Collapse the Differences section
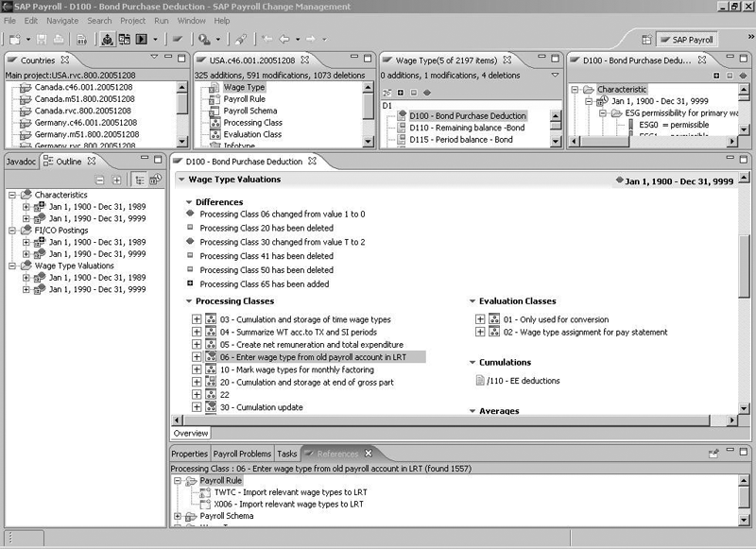The height and width of the screenshot is (549, 756). click(x=188, y=202)
